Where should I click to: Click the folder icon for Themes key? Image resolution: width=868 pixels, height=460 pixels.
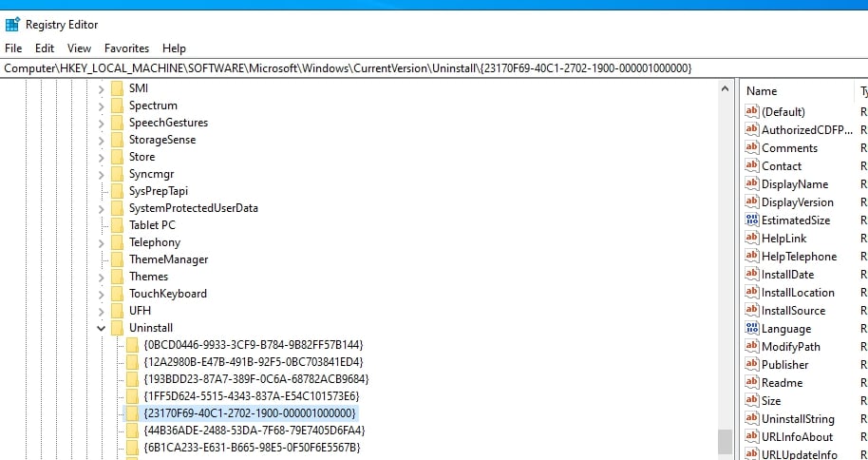coord(117,277)
